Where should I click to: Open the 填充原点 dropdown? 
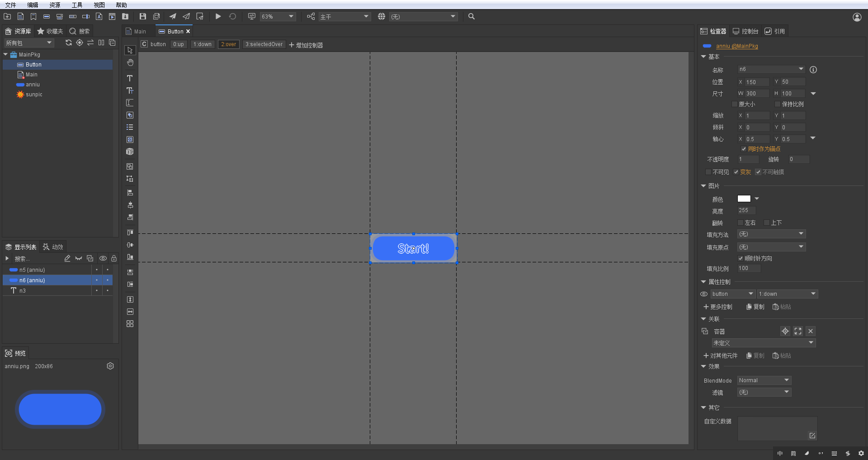coord(772,247)
